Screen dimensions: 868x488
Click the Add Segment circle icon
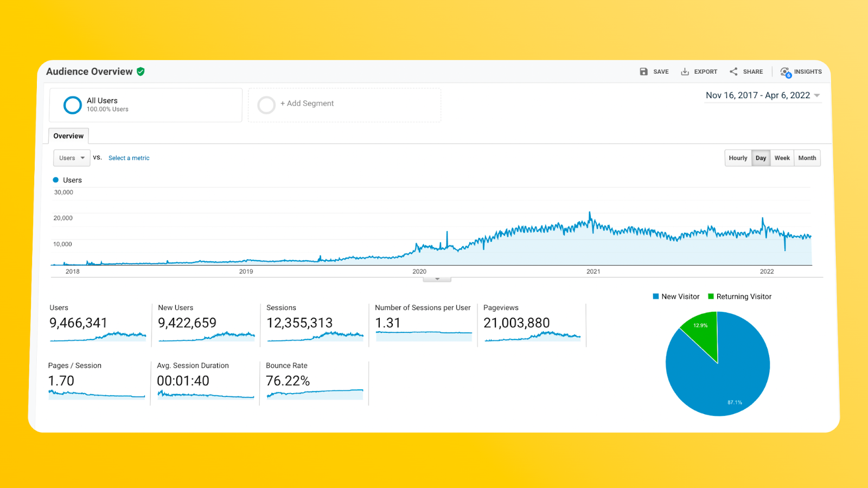coord(266,105)
